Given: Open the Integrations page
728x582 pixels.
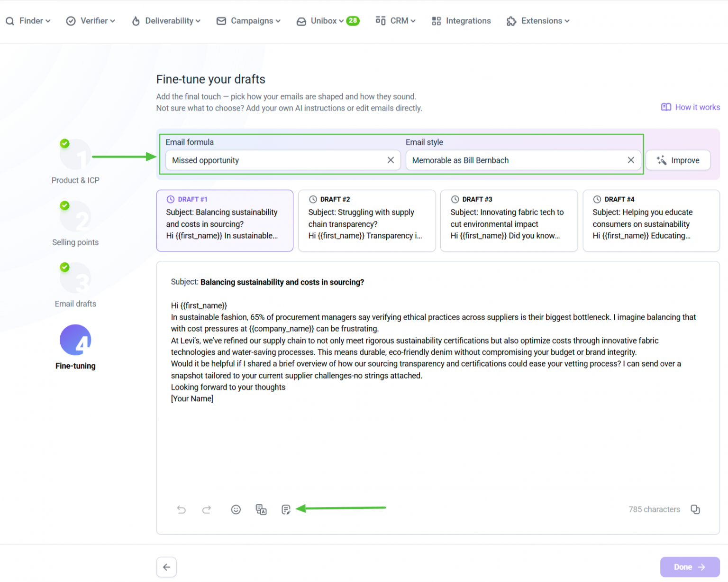Looking at the screenshot, I should click(461, 21).
